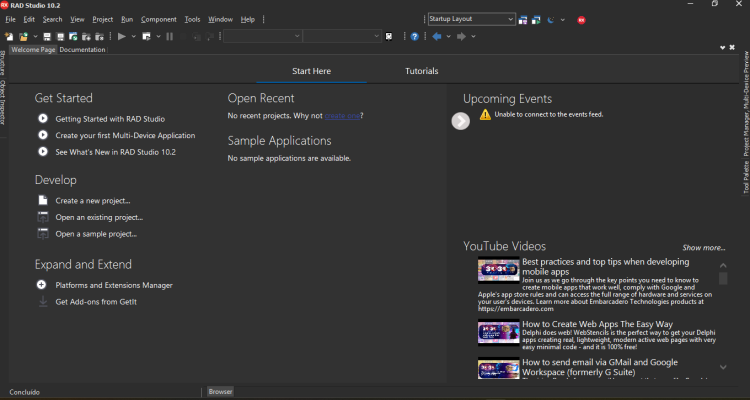Click the YouTube list scroll down arrow

point(723,367)
